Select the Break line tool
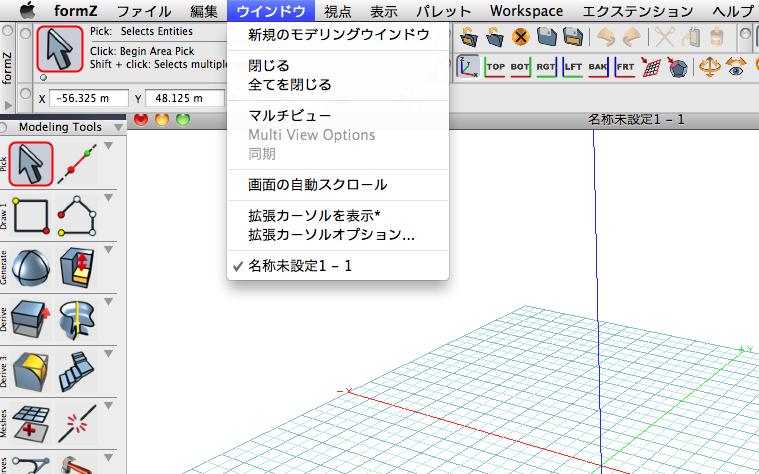Screen dimensions: 759x474 (x=77, y=424)
